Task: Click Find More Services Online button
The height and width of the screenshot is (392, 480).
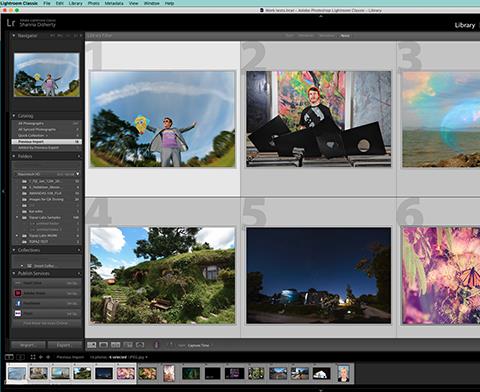Action: (46, 323)
